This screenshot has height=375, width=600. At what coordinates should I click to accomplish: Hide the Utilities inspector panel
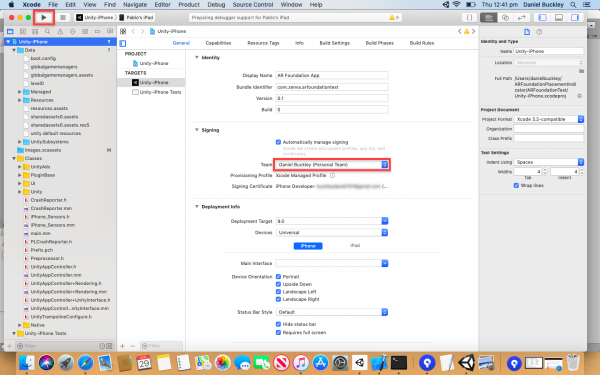575,18
